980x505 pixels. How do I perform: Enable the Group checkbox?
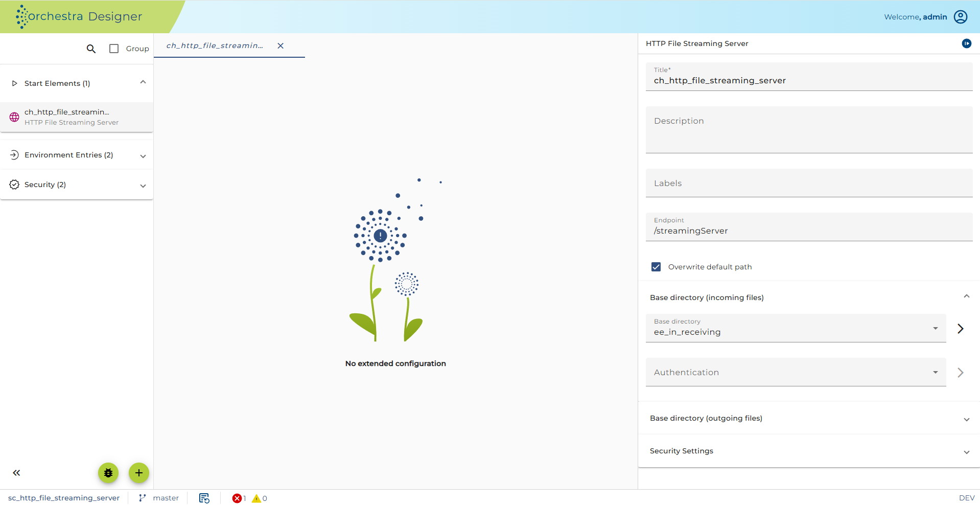114,49
